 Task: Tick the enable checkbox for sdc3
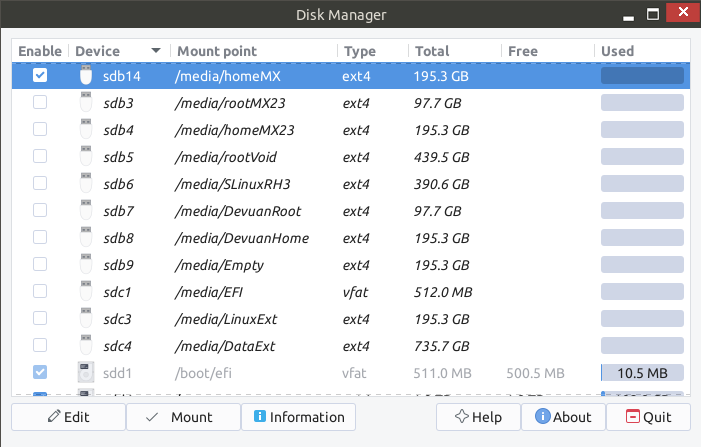pos(40,319)
